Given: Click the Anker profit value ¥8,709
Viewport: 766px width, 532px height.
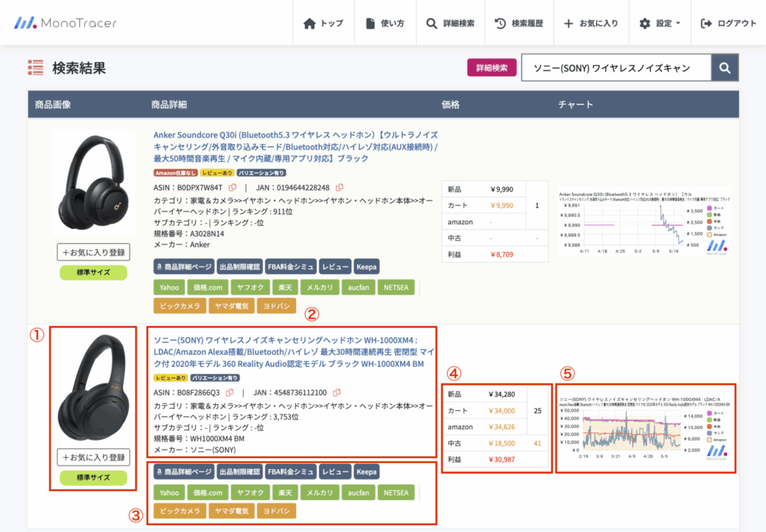Looking at the screenshot, I should click(502, 254).
